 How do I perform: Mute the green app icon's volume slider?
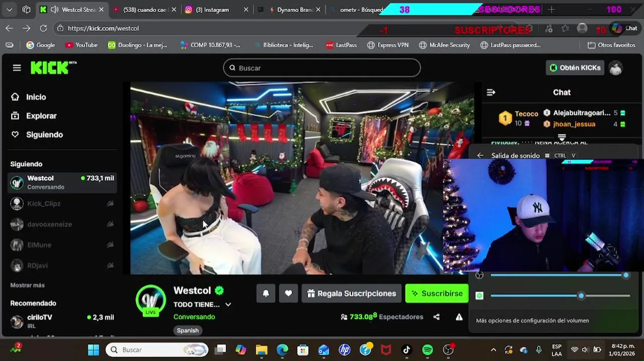[479, 296]
